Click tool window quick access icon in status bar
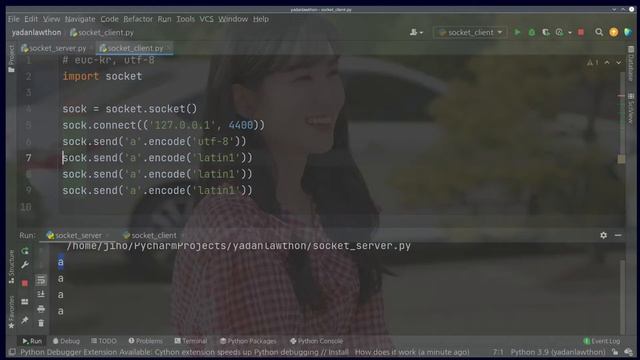Viewport: 640px width, 360px height. (x=12, y=352)
